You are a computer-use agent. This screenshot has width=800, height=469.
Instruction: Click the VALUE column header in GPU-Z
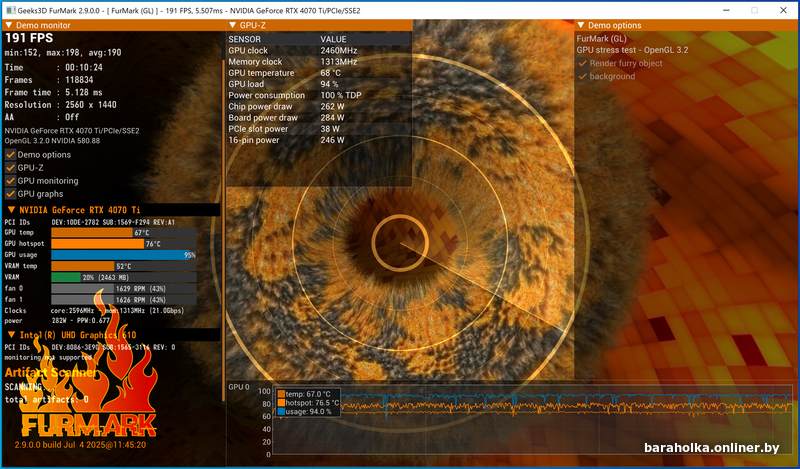pyautogui.click(x=333, y=39)
